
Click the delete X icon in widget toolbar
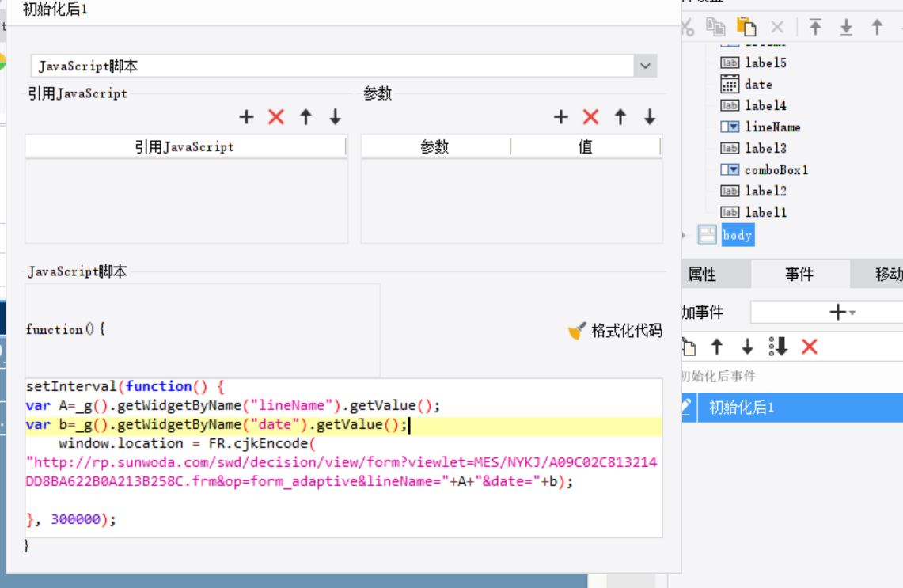coord(777,27)
